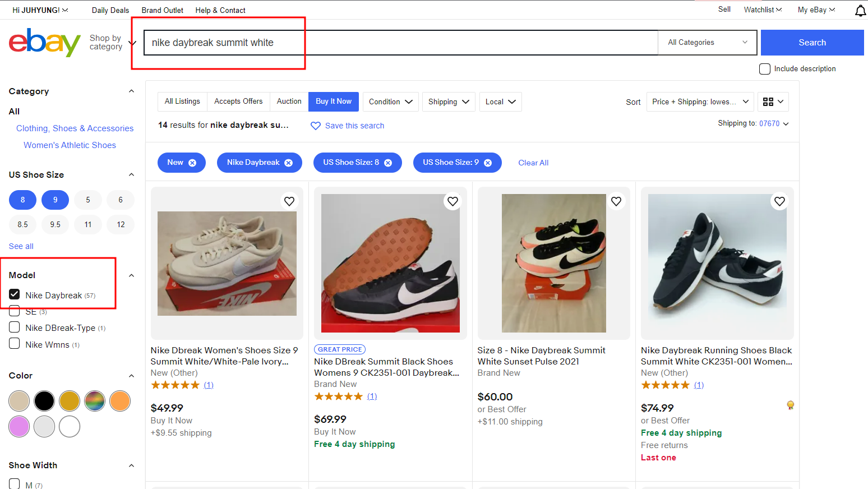Click Clear All filters link

pos(533,163)
